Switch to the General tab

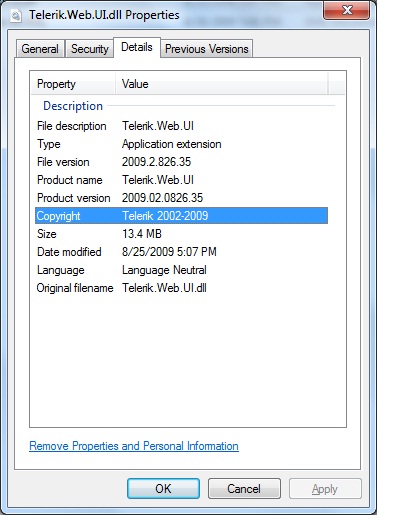(40, 49)
